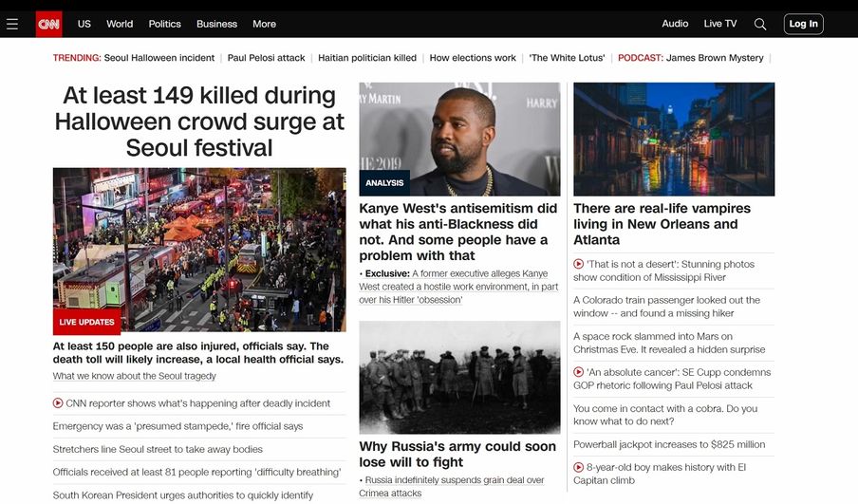The width and height of the screenshot is (858, 504).
Task: Open trending 'Haitian politician killed'
Action: [x=367, y=58]
